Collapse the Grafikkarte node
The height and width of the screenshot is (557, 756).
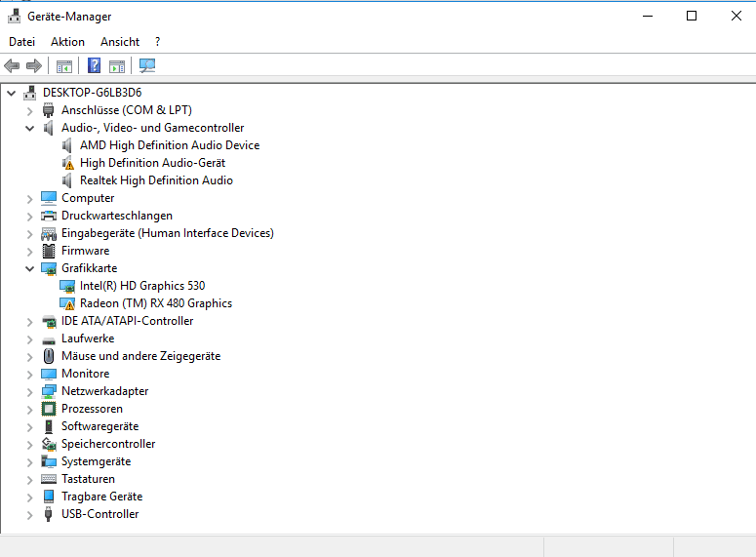tap(30, 268)
